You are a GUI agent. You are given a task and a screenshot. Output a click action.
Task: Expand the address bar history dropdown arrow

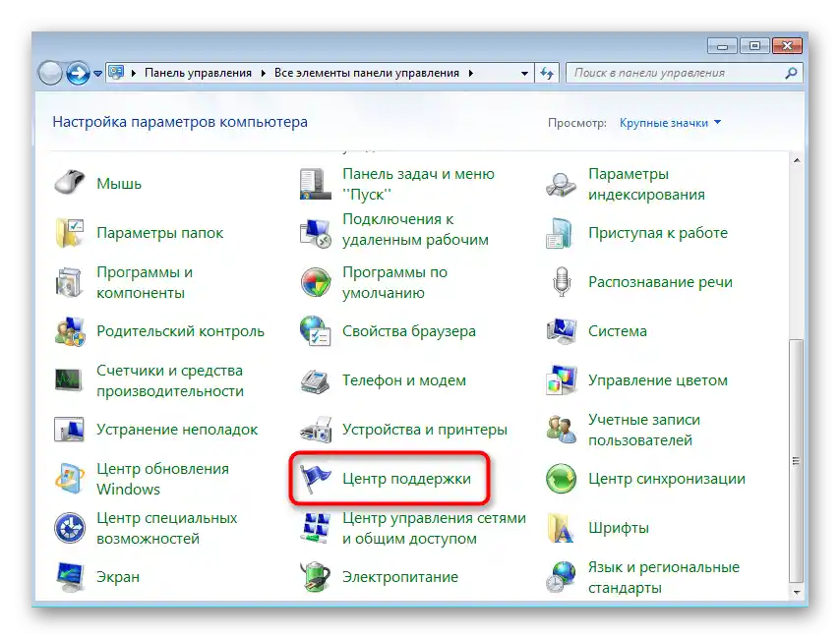[x=524, y=74]
